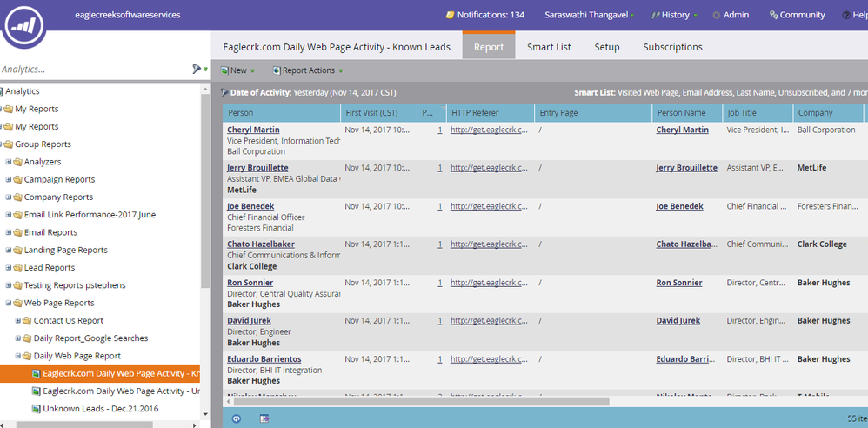The height and width of the screenshot is (428, 868).
Task: Open the Admin gear section
Action: tap(730, 15)
